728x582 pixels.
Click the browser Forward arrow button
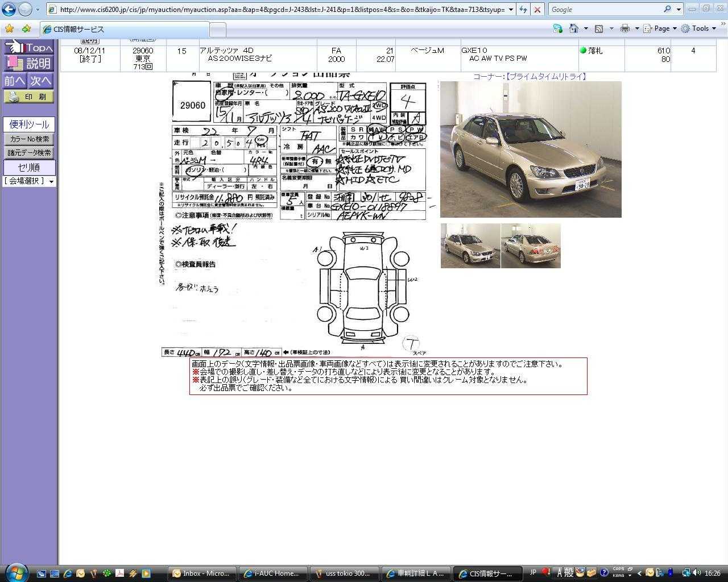coord(25,10)
